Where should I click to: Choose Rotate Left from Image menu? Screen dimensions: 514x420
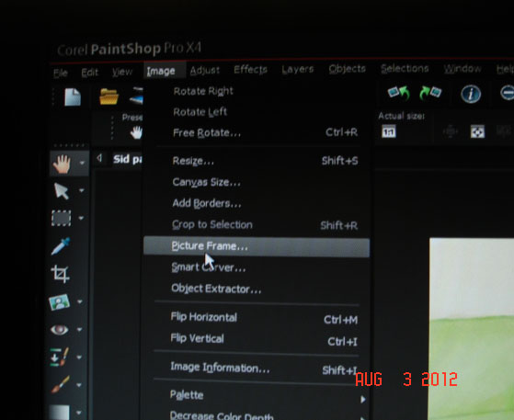pos(257,112)
